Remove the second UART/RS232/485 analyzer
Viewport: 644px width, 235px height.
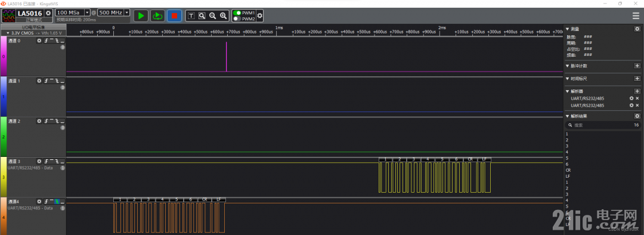coord(637,106)
